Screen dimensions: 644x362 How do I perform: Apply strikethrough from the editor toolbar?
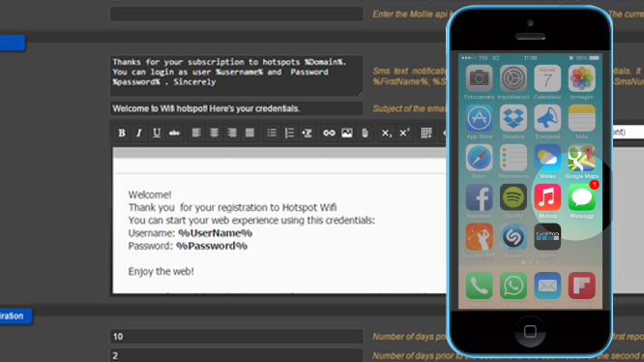tap(174, 133)
